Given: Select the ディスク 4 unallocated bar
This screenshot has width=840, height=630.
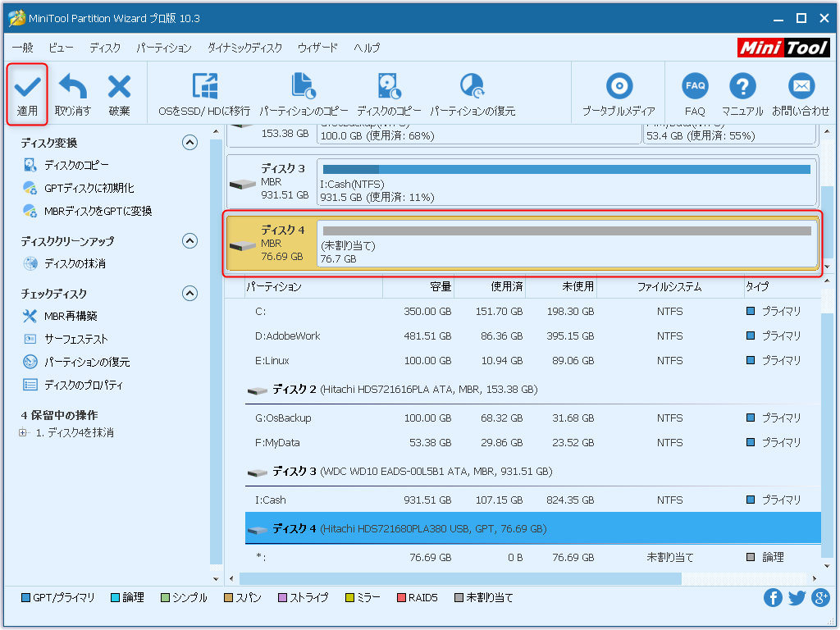Looking at the screenshot, I should pos(566,244).
